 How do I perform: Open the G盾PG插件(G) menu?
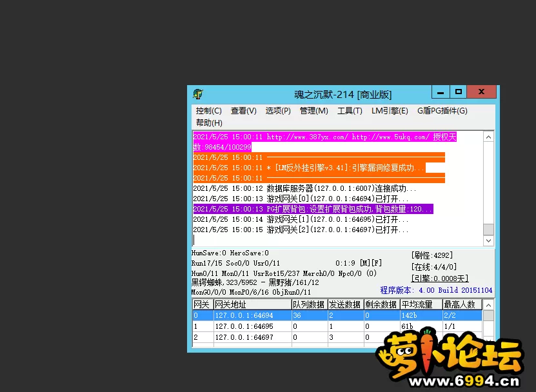pyautogui.click(x=442, y=111)
